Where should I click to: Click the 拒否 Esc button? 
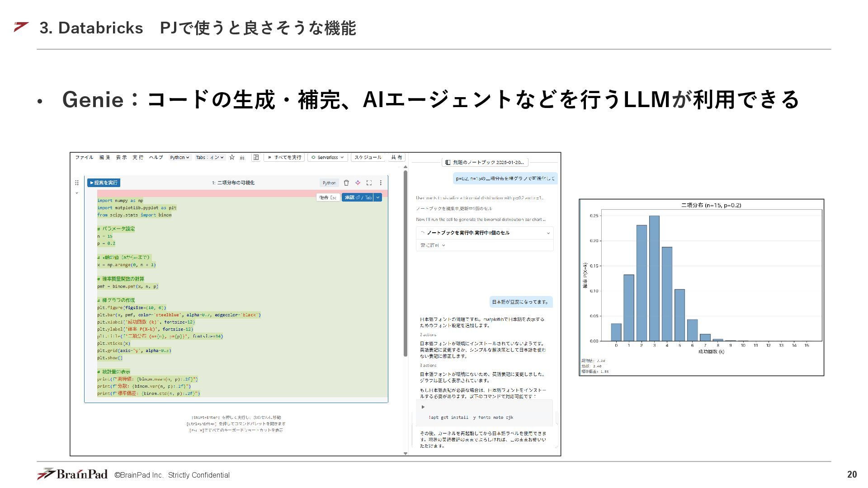pos(328,197)
